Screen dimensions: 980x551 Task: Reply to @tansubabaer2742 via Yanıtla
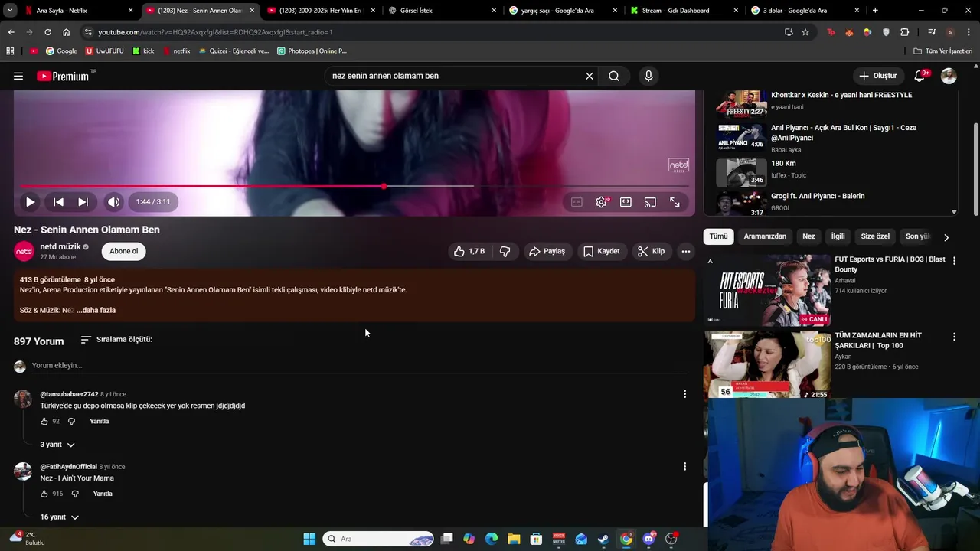(100, 421)
